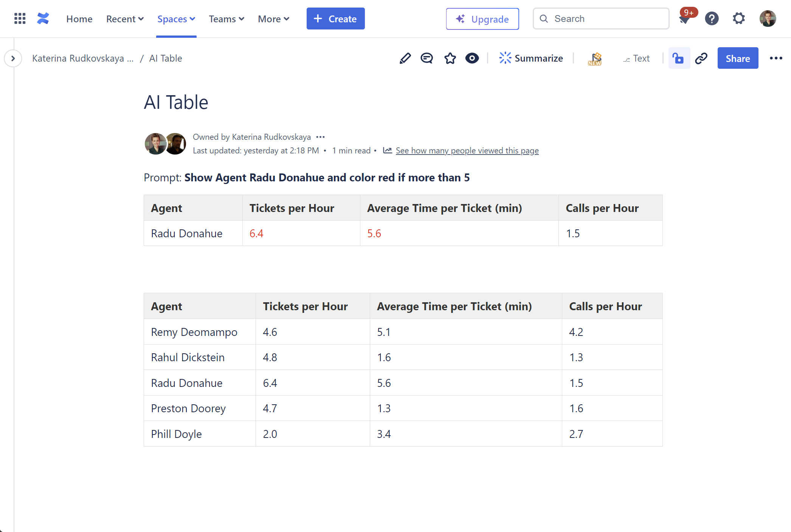The width and height of the screenshot is (791, 532).
Task: Go to the Home menu item
Action: click(x=79, y=19)
